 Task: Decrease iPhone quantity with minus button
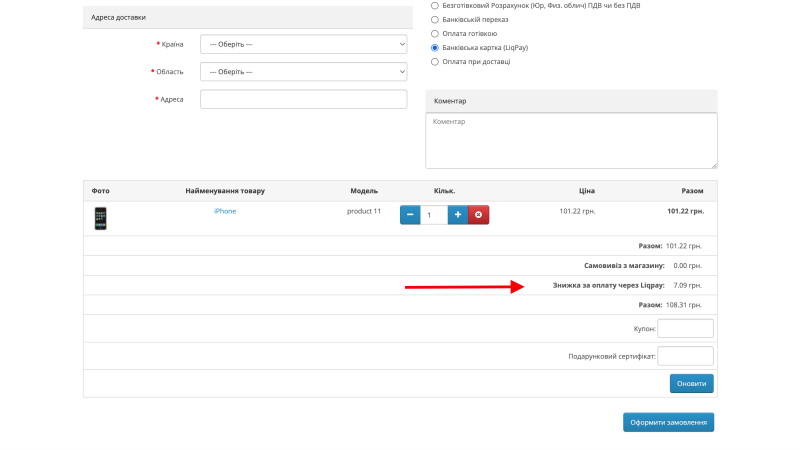[x=410, y=215]
